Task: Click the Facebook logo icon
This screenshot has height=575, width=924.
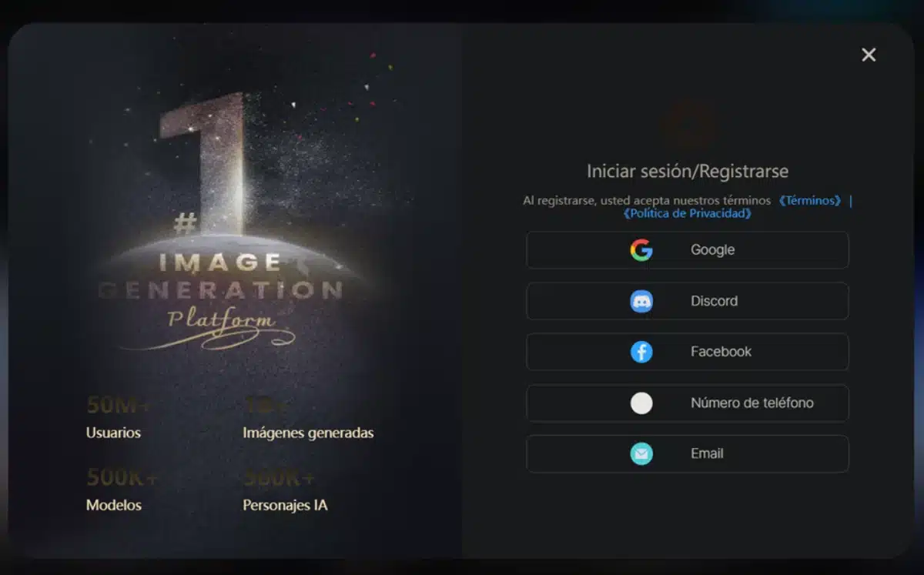Action: [641, 352]
